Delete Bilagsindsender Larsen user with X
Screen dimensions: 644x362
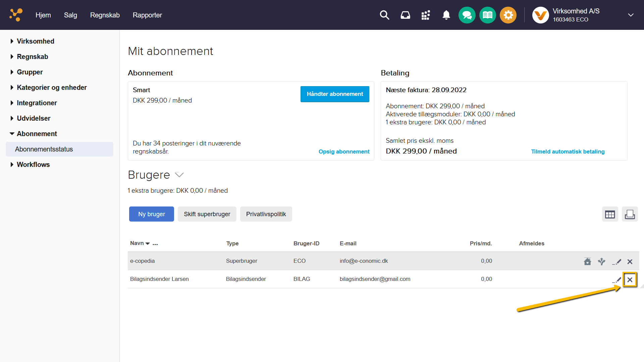(630, 280)
